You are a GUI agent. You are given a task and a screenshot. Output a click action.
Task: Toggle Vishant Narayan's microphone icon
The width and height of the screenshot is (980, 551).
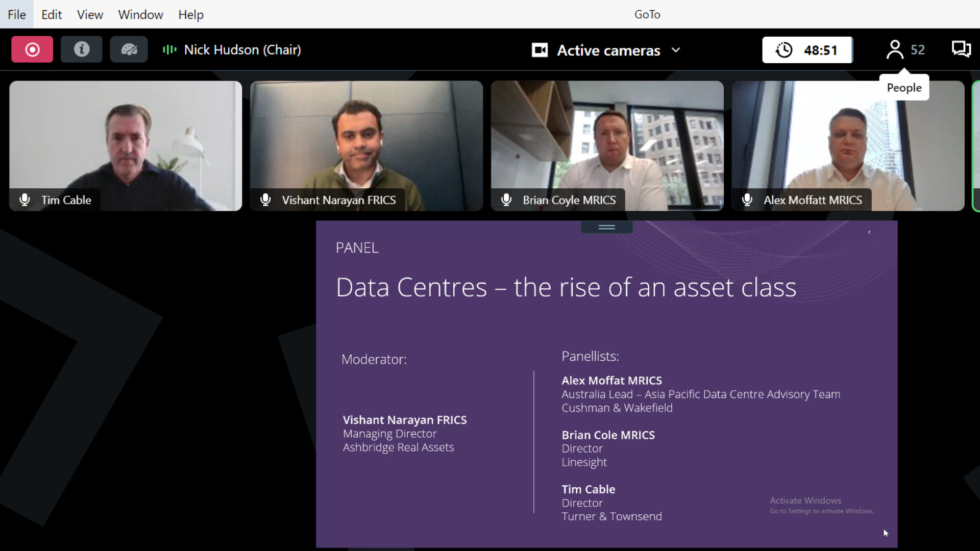(x=265, y=200)
